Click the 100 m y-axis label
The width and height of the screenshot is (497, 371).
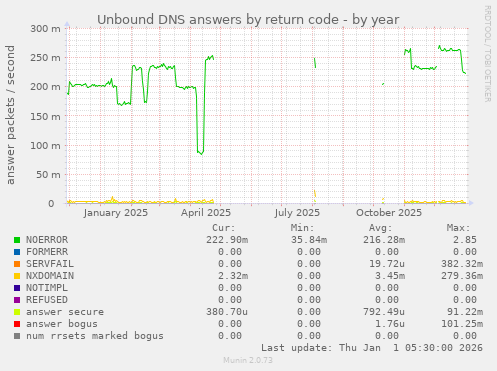coord(46,146)
